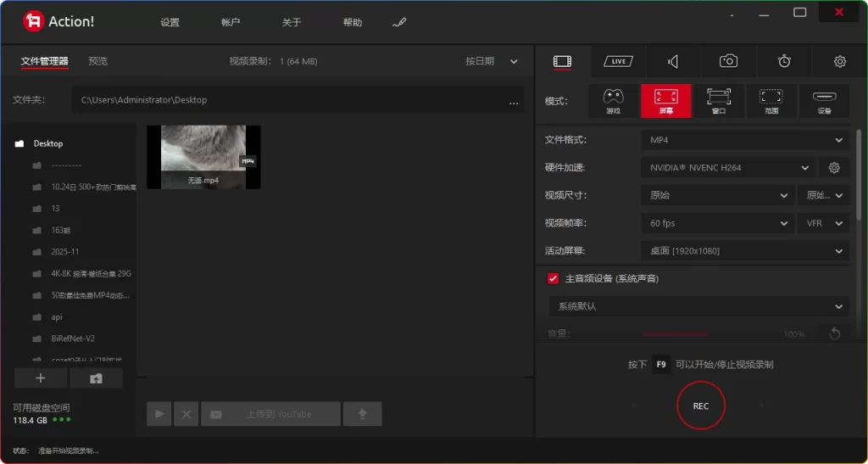Open the screenshot camera tab
This screenshot has height=464, width=868.
pyautogui.click(x=728, y=61)
